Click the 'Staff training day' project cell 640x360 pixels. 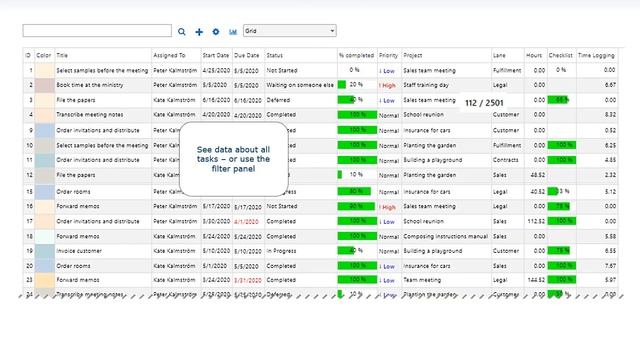[426, 85]
